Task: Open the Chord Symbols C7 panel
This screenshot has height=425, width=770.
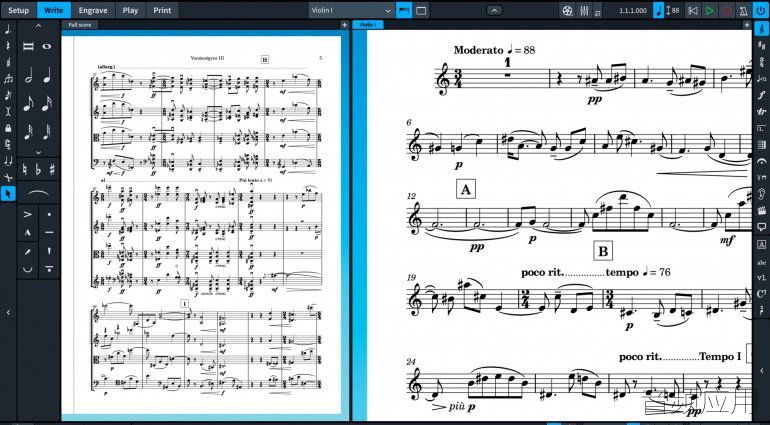Action: pyautogui.click(x=762, y=294)
